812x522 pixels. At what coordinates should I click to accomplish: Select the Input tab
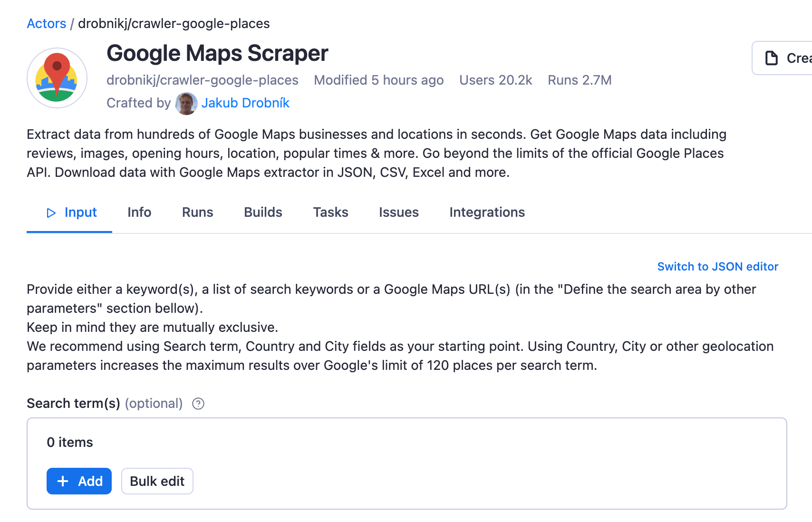click(80, 213)
